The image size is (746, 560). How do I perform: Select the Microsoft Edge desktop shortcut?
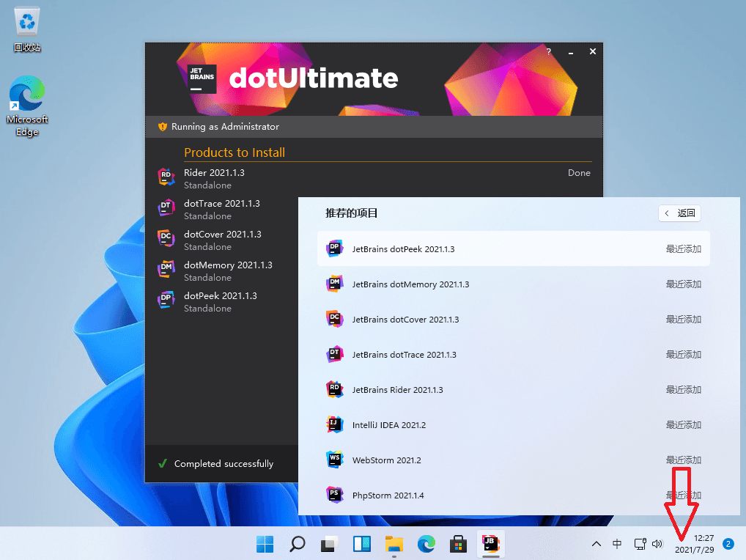[27, 106]
